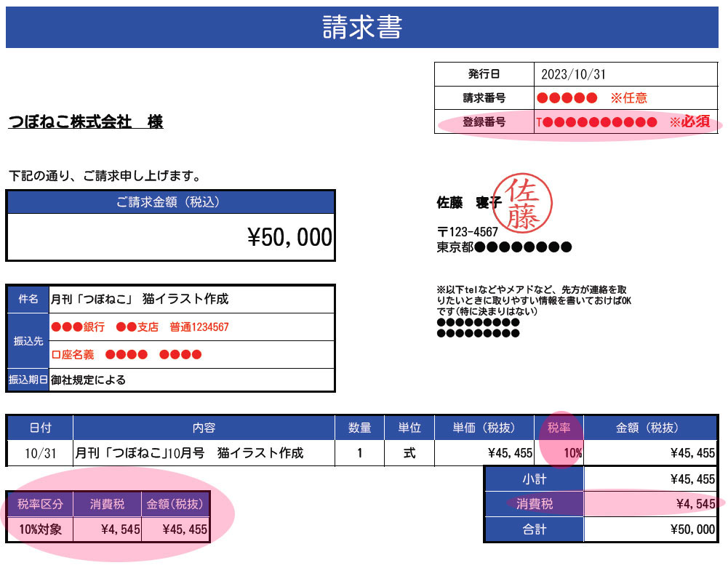Select the 振込期日 value 御社規定による
The width and height of the screenshot is (728, 576).
click(191, 380)
